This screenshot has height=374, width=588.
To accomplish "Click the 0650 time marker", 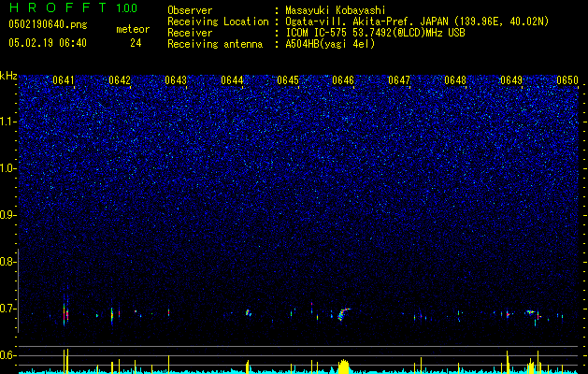I will click(x=567, y=80).
